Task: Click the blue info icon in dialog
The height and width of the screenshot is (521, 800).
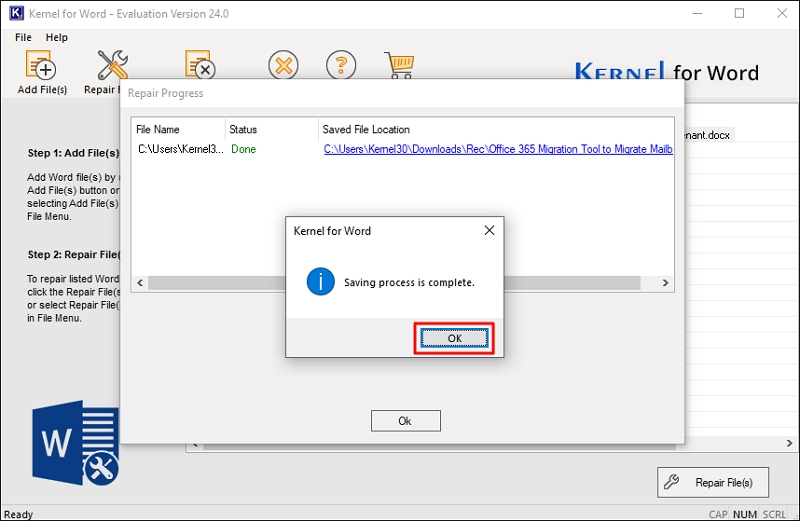Action: click(x=320, y=282)
